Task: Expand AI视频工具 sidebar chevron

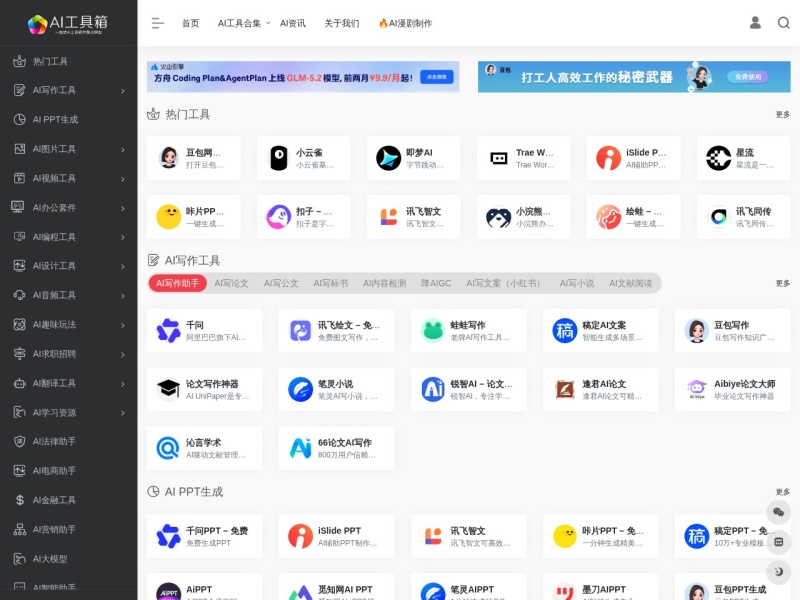Action: pyautogui.click(x=123, y=179)
